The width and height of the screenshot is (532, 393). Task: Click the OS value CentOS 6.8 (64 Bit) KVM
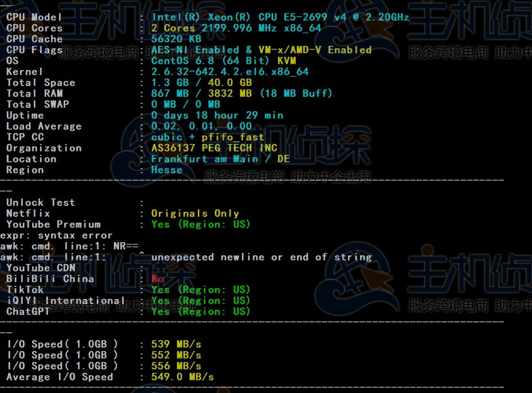pos(224,60)
